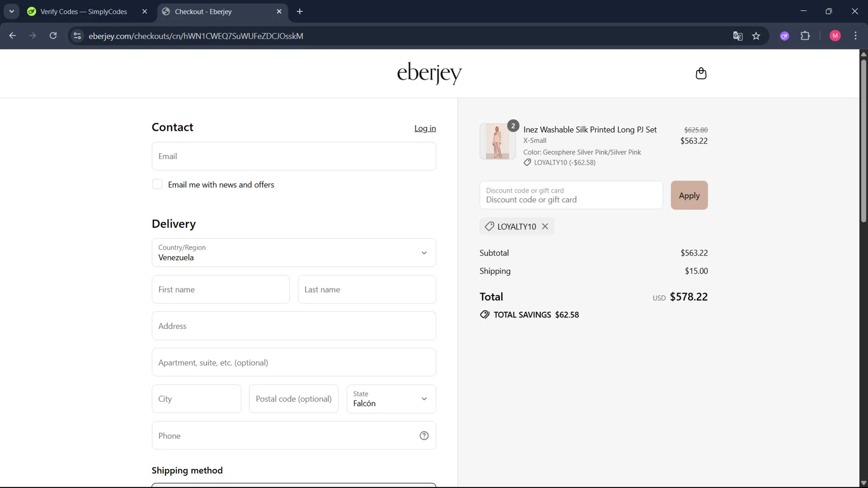Image resolution: width=868 pixels, height=488 pixels.
Task: Focus the Phone field
Action: pos(294,436)
